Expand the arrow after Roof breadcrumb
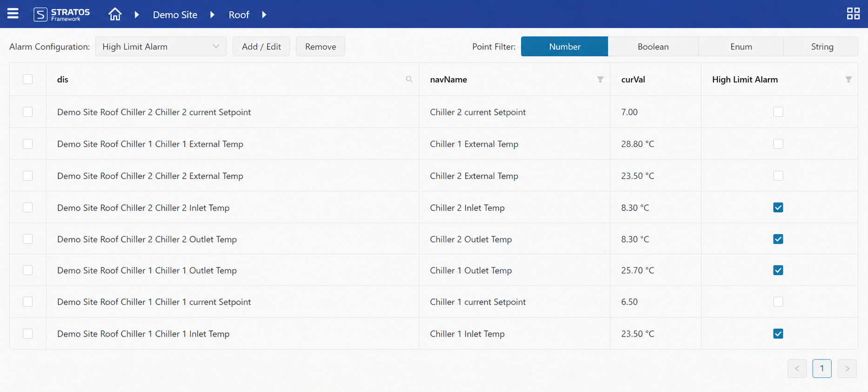 (x=264, y=15)
